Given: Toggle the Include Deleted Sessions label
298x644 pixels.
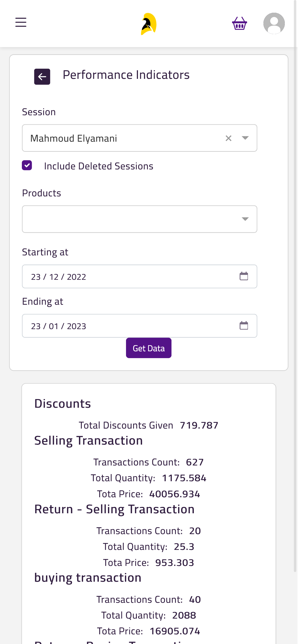Looking at the screenshot, I should pyautogui.click(x=99, y=166).
